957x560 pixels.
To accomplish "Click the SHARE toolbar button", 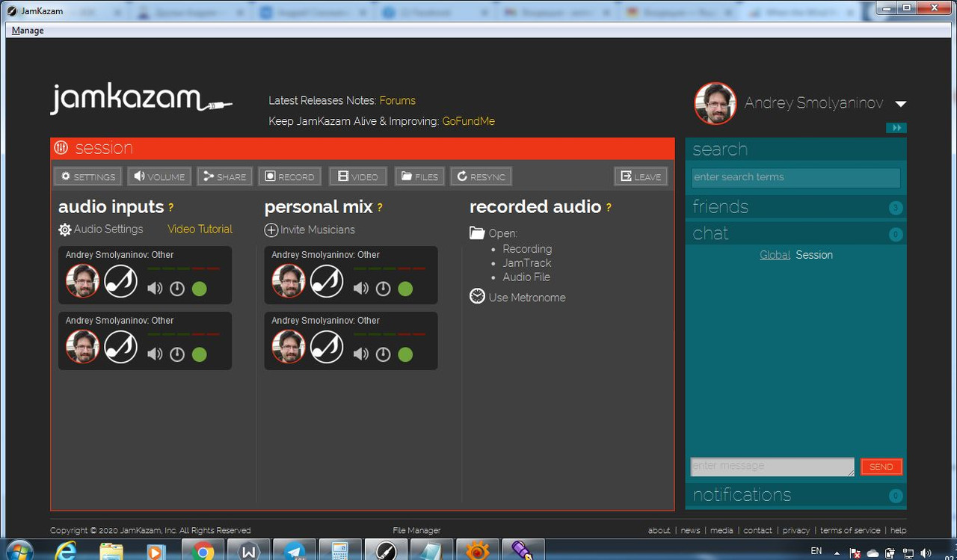I will (225, 176).
